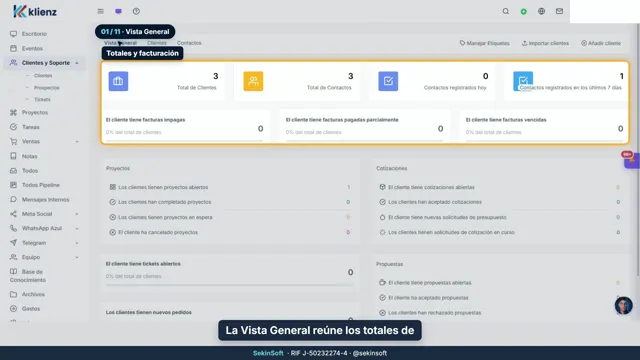The height and width of the screenshot is (360, 640).
Task: Click the round avatar chat bubble
Action: click(x=623, y=306)
